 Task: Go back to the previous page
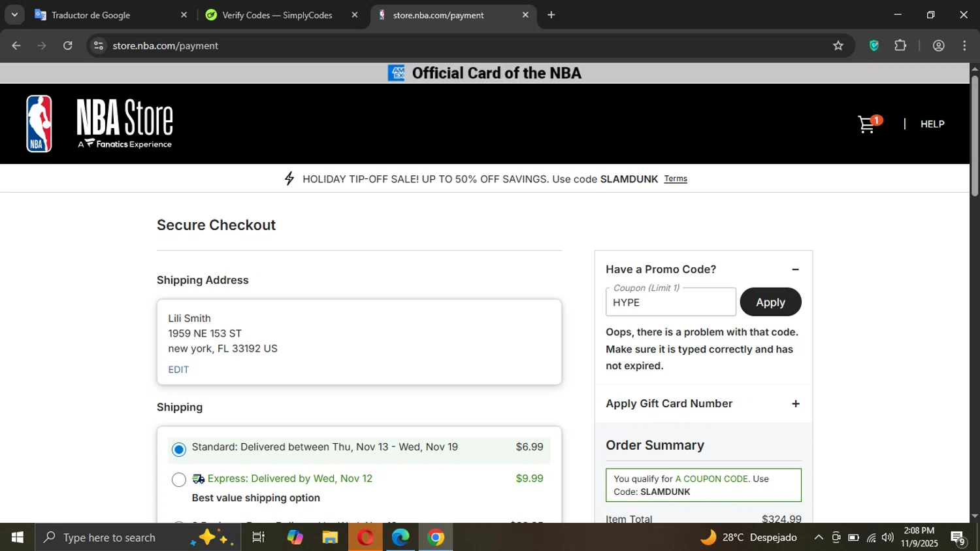pos(16,46)
